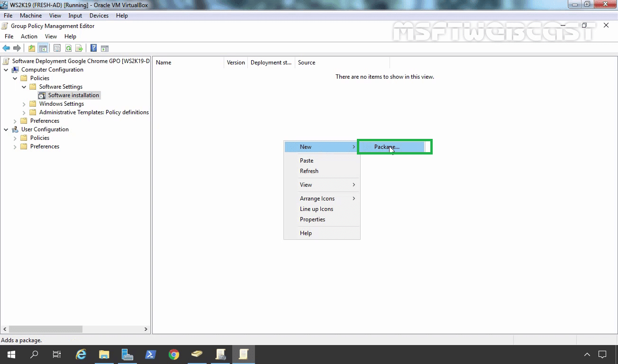Click the grey Forward arrow in toolbar

pyautogui.click(x=17, y=48)
